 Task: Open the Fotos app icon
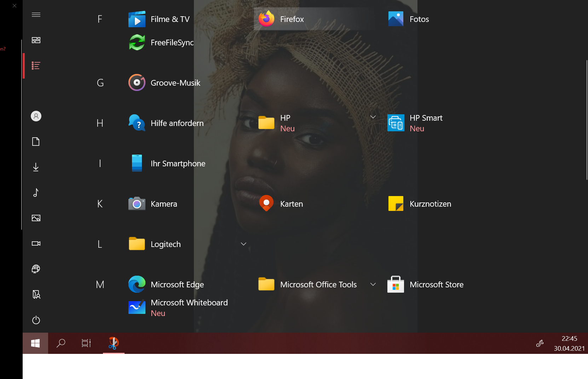point(396,19)
